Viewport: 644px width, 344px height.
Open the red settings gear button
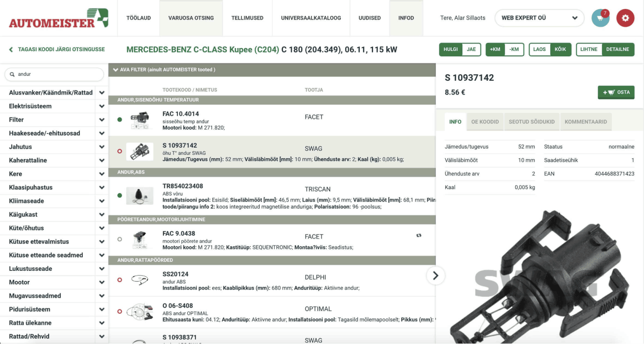(625, 18)
